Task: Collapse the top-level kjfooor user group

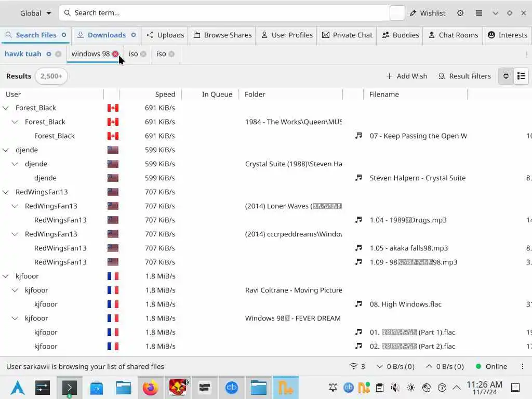Action: (x=5, y=276)
